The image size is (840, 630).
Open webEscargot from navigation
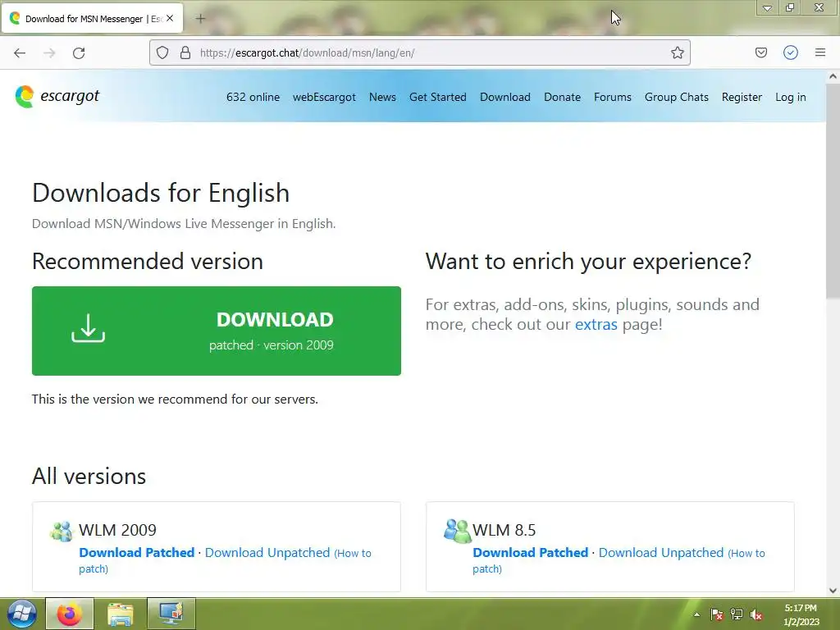coord(324,97)
